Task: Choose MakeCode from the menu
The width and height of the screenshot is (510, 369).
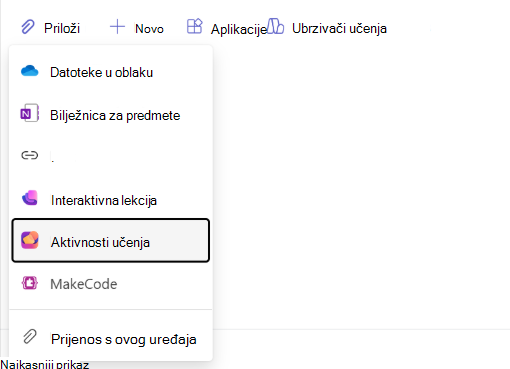Action: (x=84, y=284)
